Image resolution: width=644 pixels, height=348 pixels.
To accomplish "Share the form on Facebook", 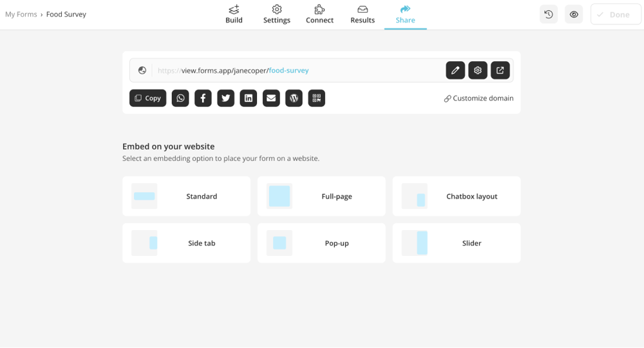I will point(203,98).
